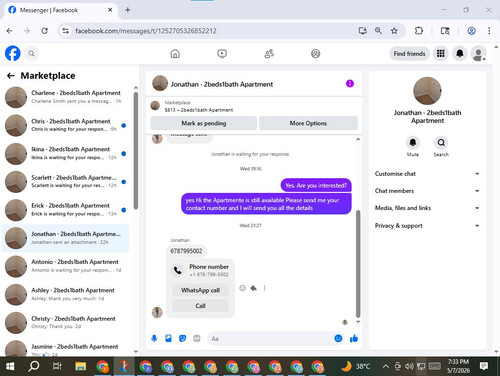Click Jonathan's large profile picture in sidebar
This screenshot has width=500, height=376.
[427, 91]
